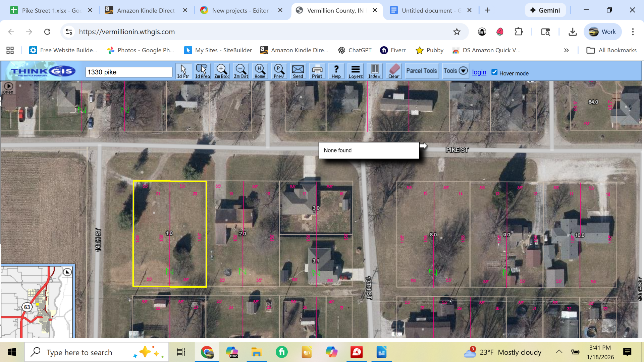
Task: Uncheck the Hover mode checkbox
Action: click(x=494, y=72)
